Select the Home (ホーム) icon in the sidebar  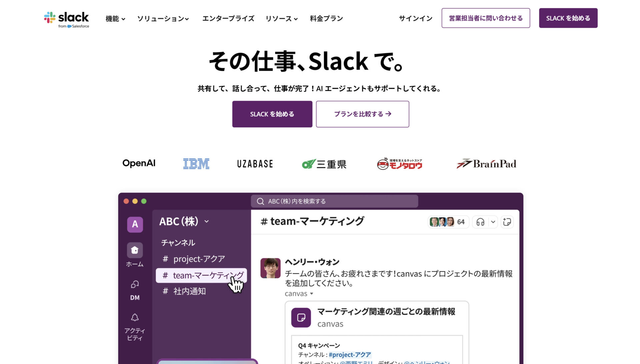tap(135, 250)
